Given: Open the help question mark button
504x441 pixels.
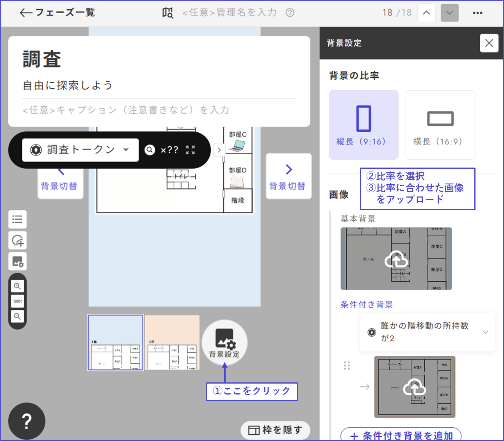Looking at the screenshot, I should 27,421.
